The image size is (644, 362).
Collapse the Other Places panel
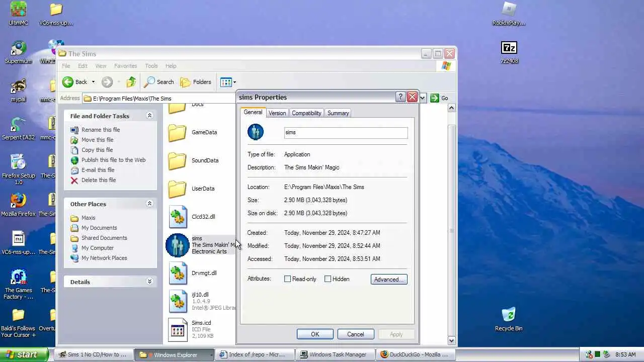tap(149, 204)
